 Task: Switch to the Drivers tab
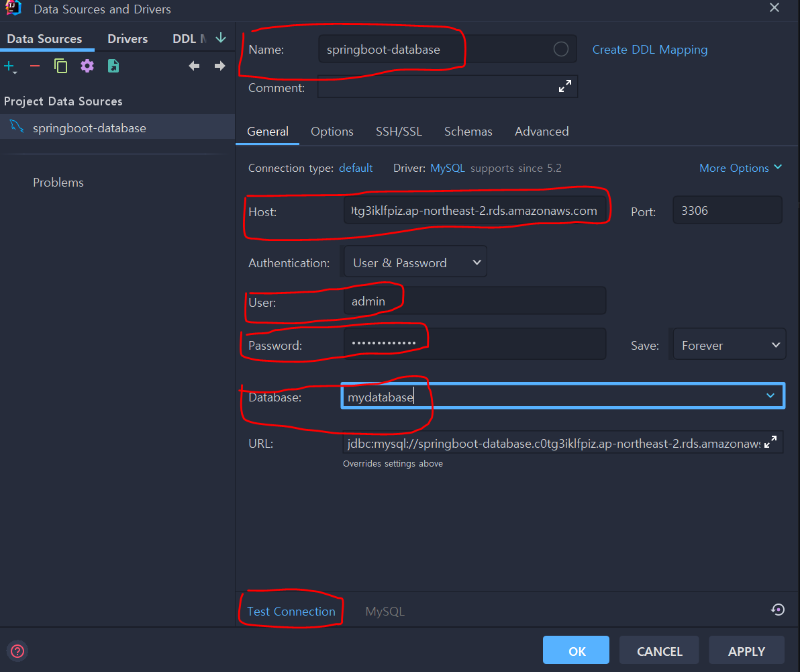tap(128, 39)
